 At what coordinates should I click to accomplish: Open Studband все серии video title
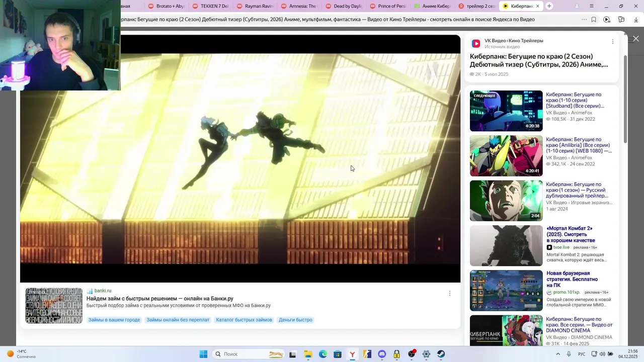tap(575, 100)
